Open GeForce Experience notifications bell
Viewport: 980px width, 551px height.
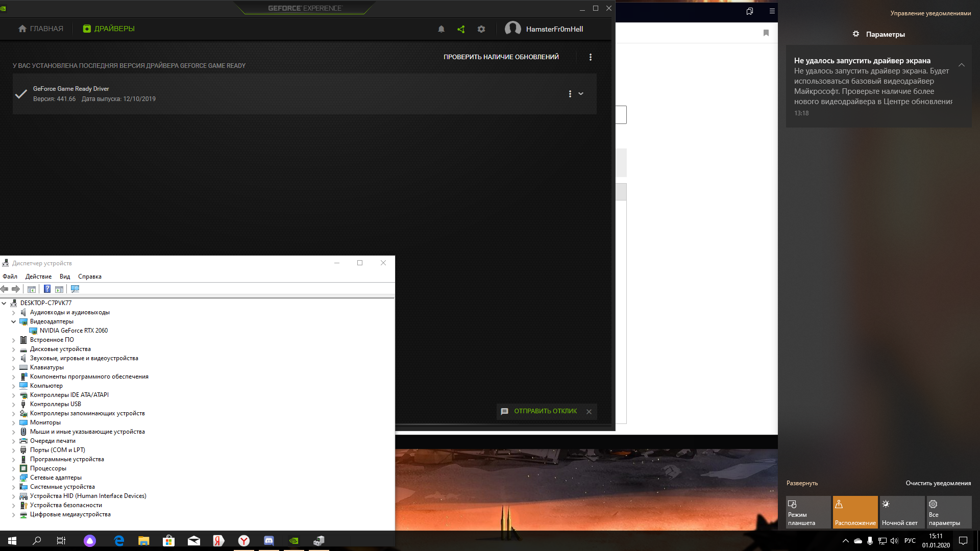click(442, 29)
